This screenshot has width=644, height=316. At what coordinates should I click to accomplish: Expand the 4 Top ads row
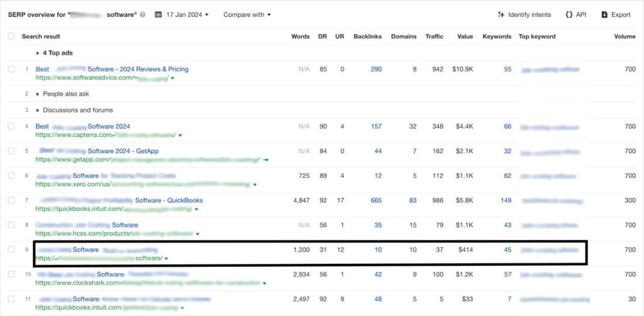tap(38, 53)
